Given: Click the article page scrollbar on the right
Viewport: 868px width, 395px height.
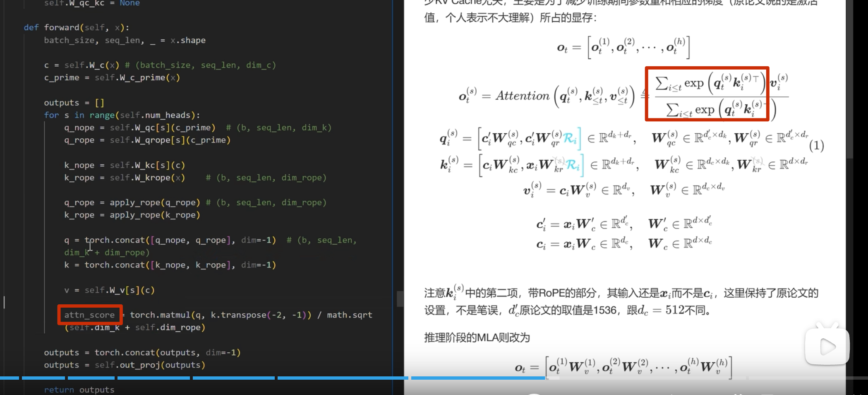Looking at the screenshot, I should (849, 83).
